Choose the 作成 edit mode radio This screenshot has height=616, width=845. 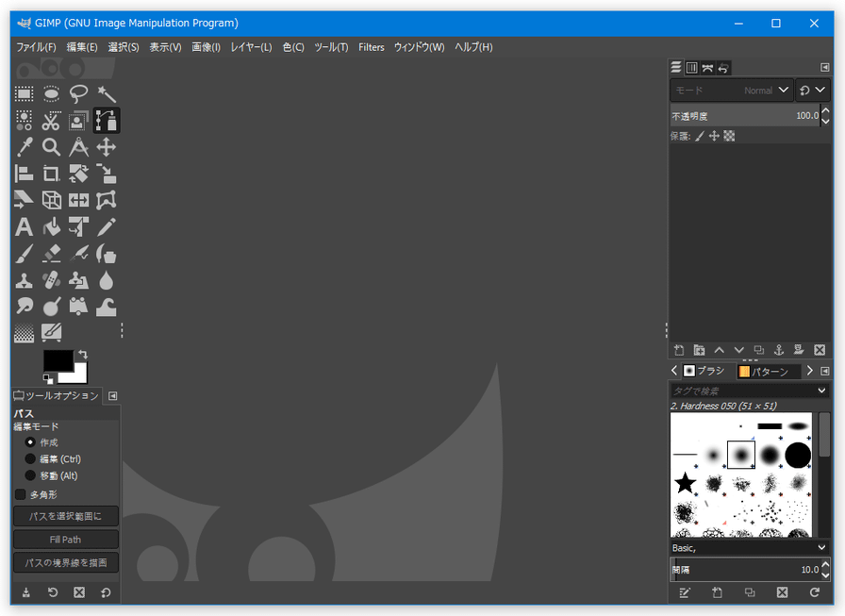pyautogui.click(x=30, y=441)
